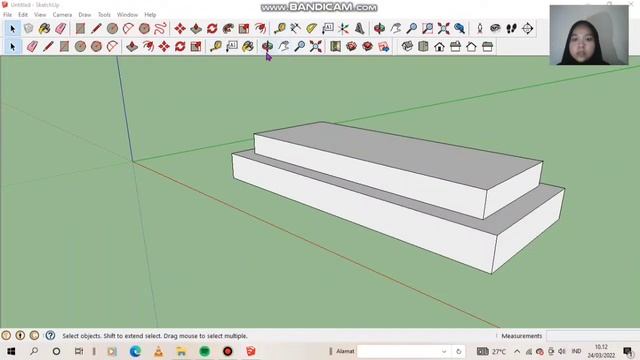
Task: Select the Paint Bucket in upper row
Action: (44, 29)
